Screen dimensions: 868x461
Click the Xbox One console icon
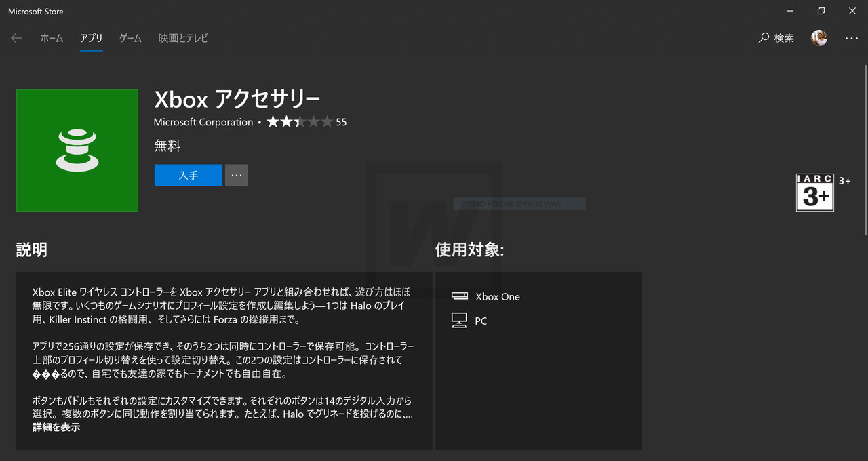[x=460, y=296]
